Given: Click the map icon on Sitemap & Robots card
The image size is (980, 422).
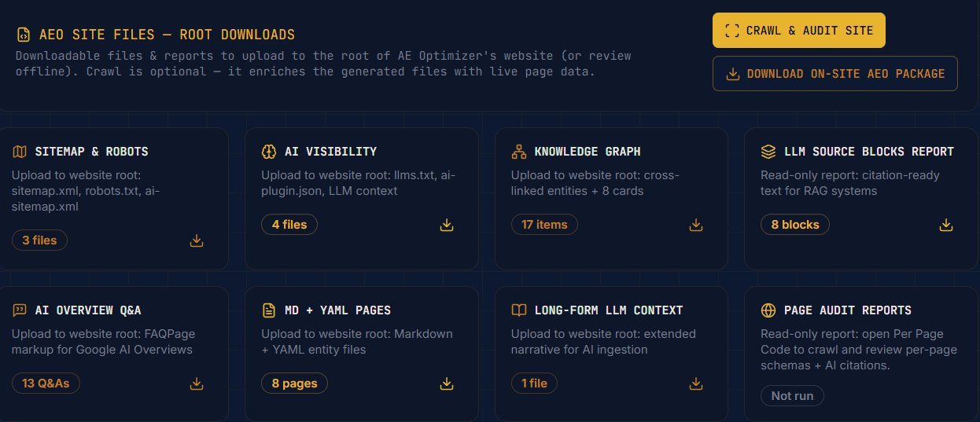Looking at the screenshot, I should click(20, 151).
